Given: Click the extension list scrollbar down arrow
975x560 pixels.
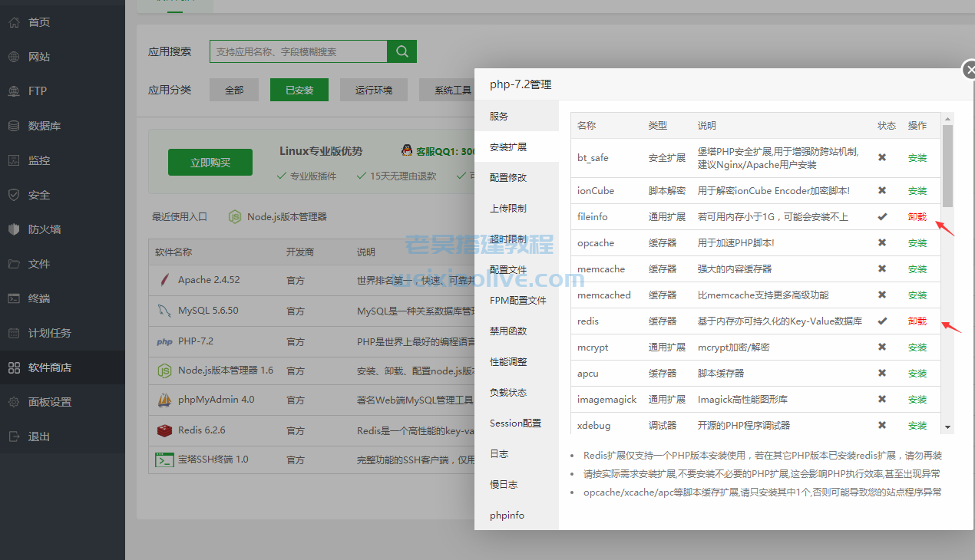Looking at the screenshot, I should (947, 427).
